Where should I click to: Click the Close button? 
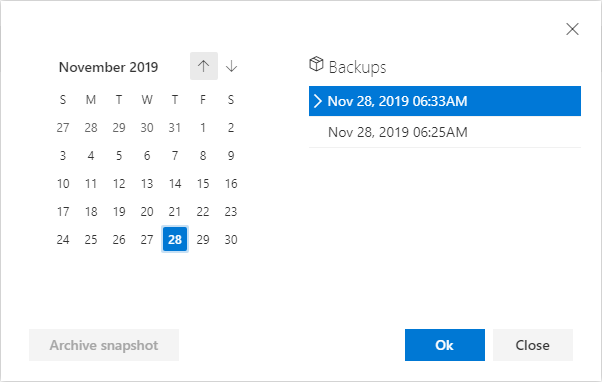click(x=533, y=345)
